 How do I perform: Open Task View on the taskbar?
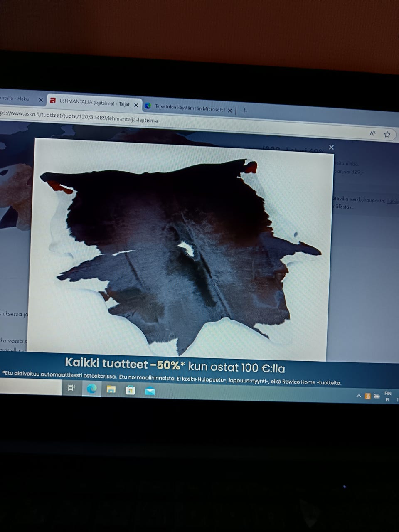(x=71, y=387)
